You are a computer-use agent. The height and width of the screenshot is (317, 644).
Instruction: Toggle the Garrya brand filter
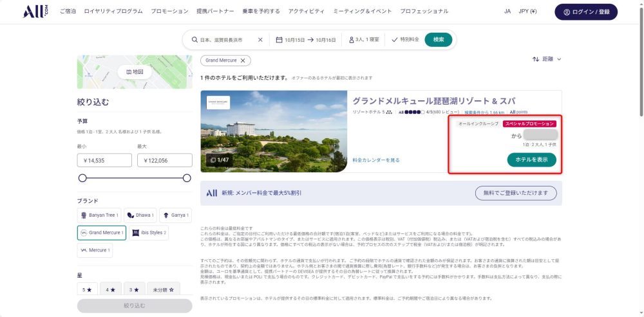point(175,215)
